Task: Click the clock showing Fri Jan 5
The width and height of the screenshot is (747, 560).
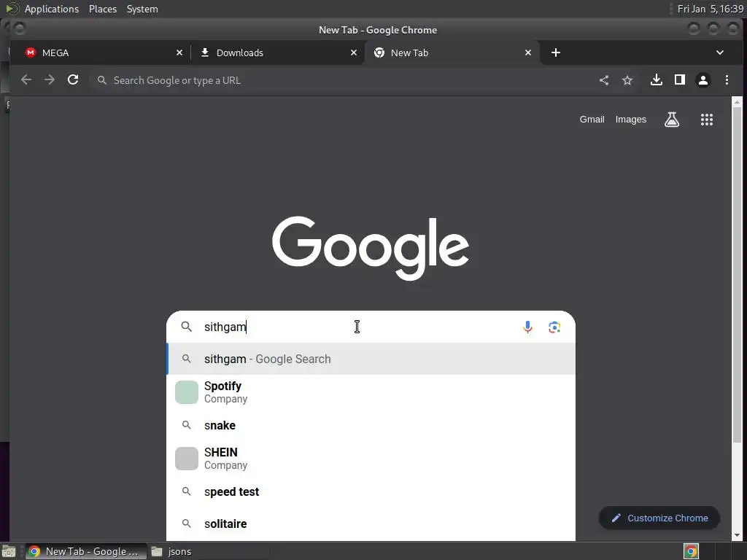Action: (x=711, y=9)
